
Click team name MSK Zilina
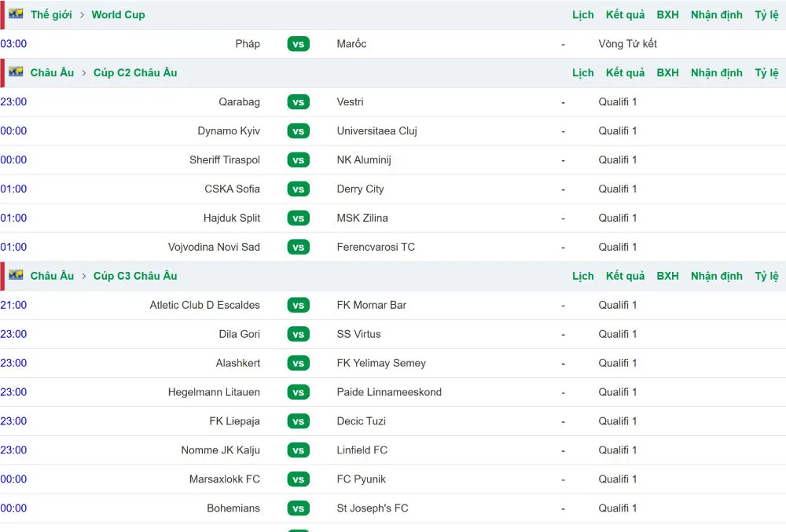[x=362, y=218]
